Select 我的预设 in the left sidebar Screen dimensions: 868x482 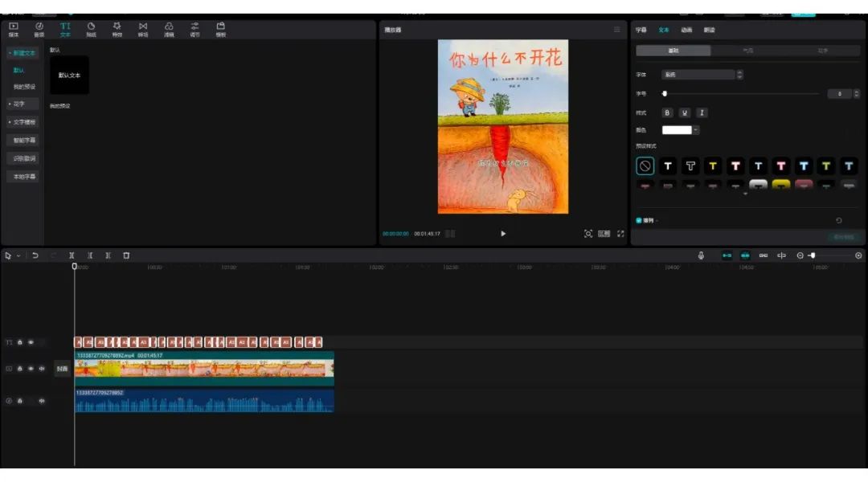24,87
